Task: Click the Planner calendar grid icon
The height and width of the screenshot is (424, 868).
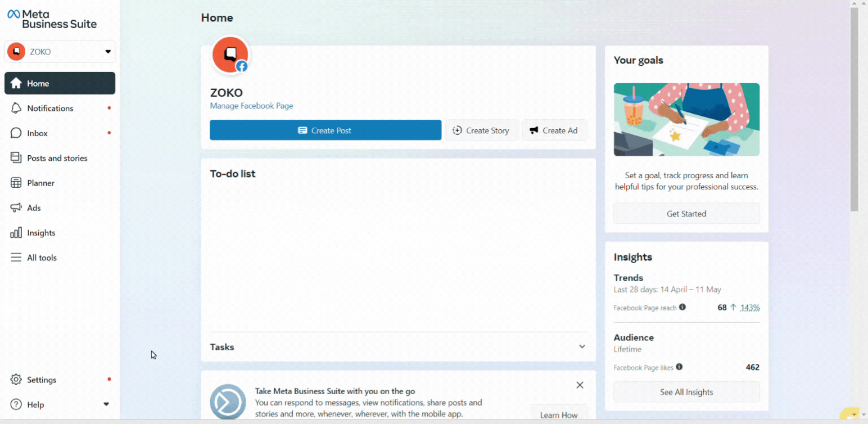Action: click(16, 183)
